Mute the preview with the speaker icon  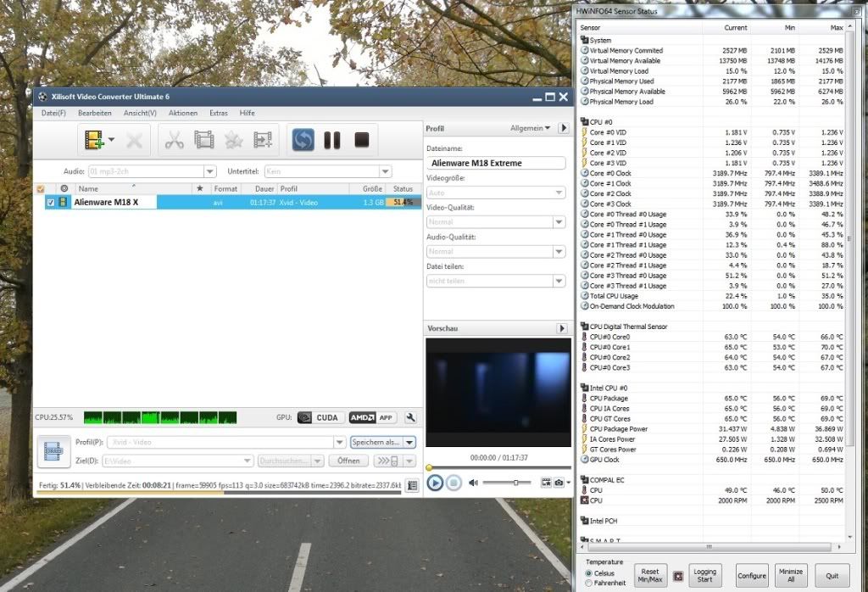point(473,483)
